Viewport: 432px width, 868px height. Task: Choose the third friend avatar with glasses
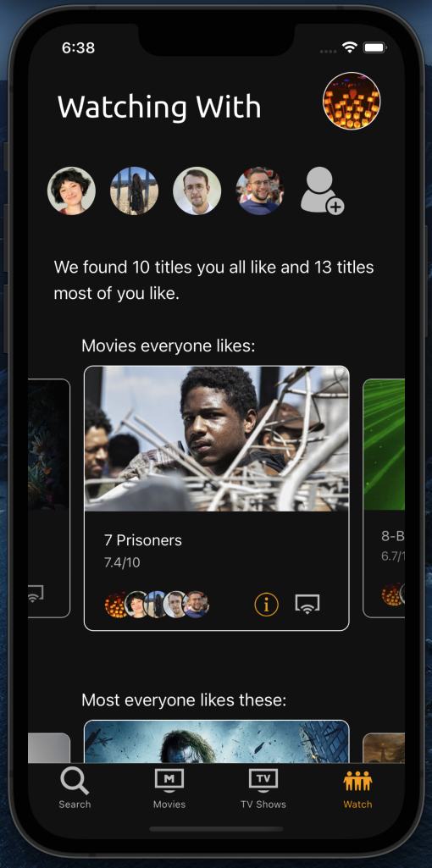pos(197,191)
